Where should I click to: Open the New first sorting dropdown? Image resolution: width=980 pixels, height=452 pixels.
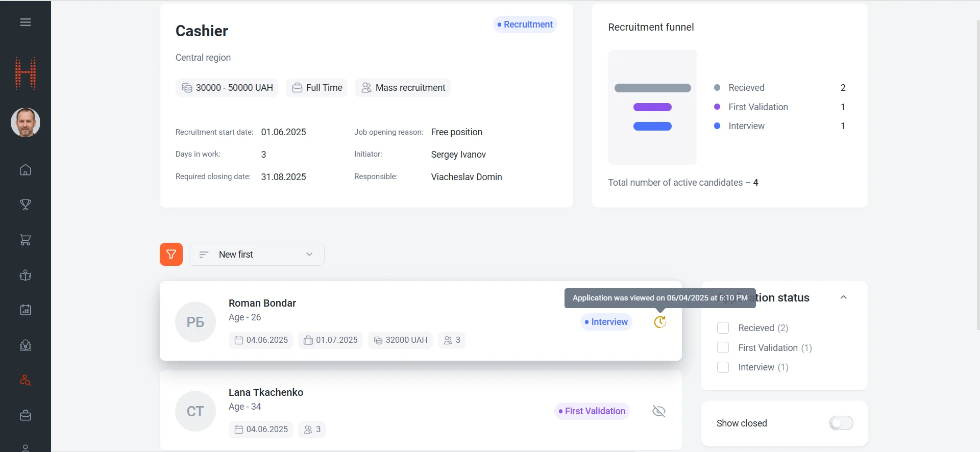click(x=256, y=254)
